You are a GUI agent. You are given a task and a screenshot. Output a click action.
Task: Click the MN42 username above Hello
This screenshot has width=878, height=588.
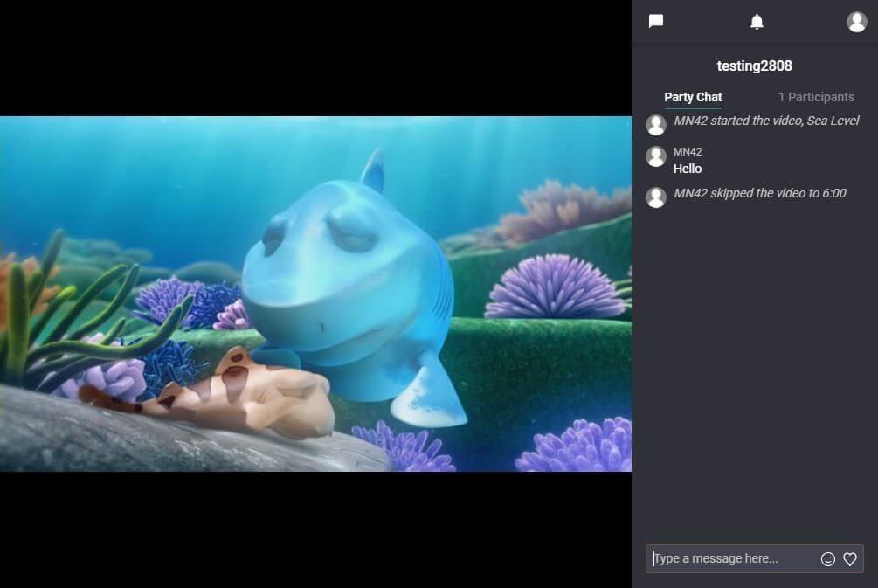[688, 152]
